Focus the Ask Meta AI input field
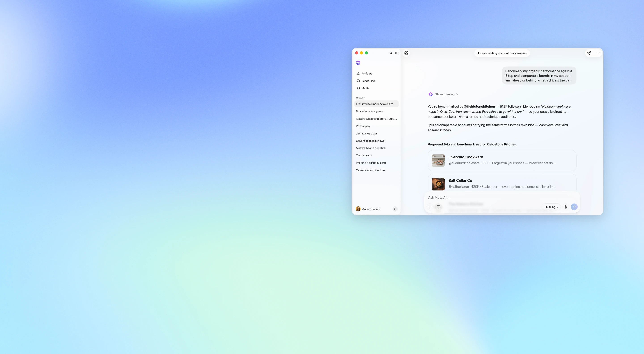 (x=502, y=197)
